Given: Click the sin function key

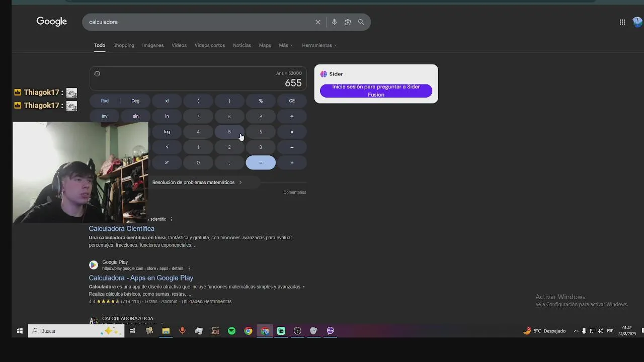Looking at the screenshot, I should click(x=135, y=116).
